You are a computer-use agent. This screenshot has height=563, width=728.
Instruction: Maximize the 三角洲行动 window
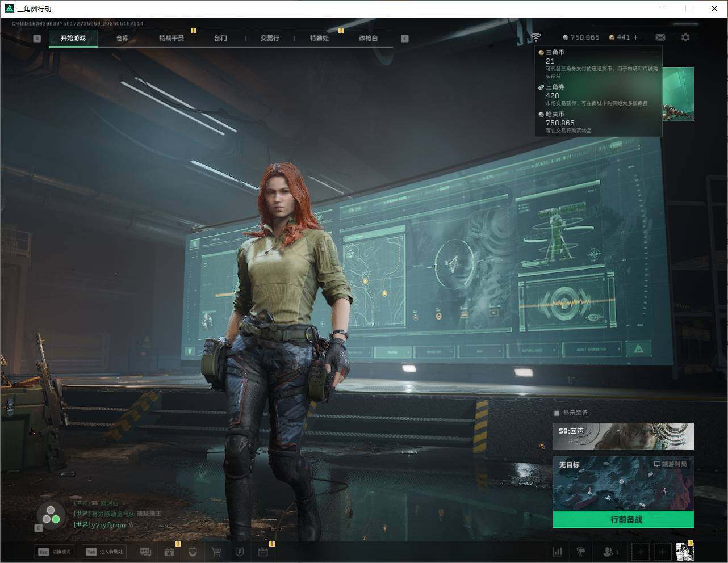[688, 9]
